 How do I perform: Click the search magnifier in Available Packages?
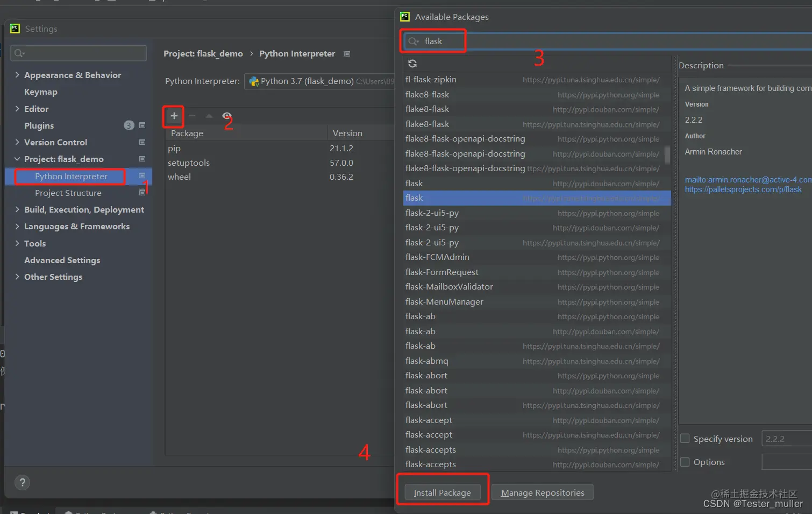pyautogui.click(x=413, y=41)
